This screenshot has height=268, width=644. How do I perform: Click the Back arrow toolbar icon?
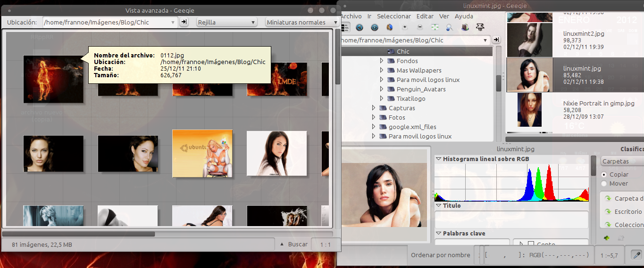[x=360, y=27]
